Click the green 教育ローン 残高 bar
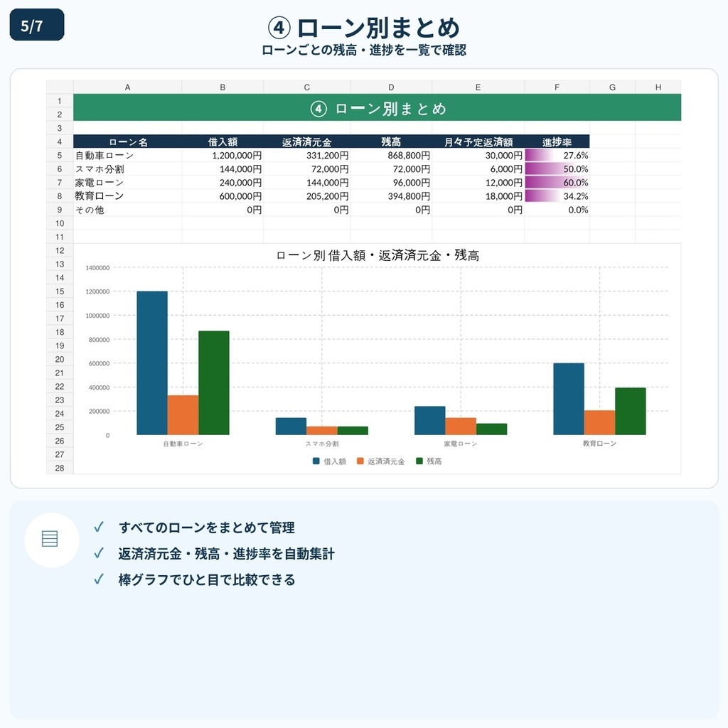Viewport: 728px width, 728px height. 631,412
